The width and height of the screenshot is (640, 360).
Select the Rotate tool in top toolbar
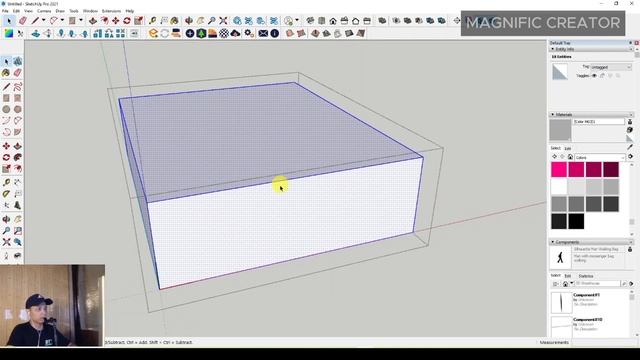tap(127, 20)
